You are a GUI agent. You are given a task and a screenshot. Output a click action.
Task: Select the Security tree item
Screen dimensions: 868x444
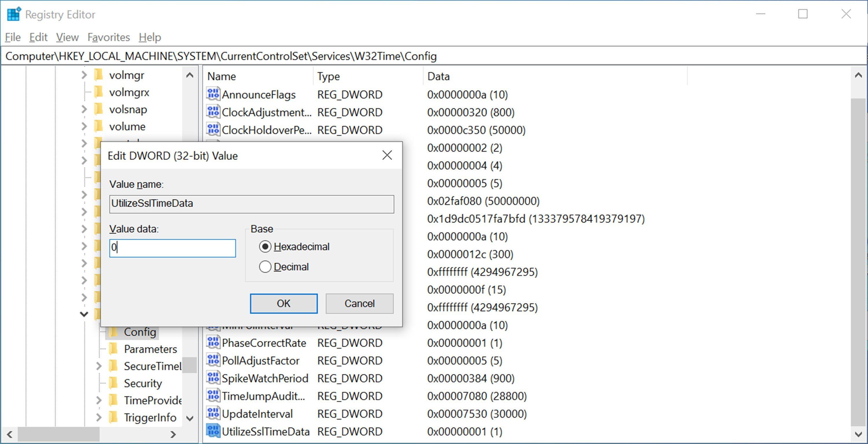143,383
